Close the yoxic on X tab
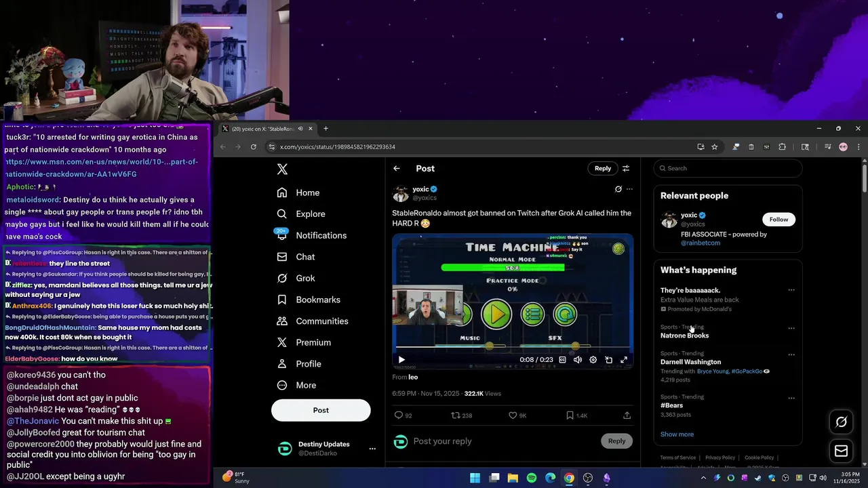 pos(311,129)
